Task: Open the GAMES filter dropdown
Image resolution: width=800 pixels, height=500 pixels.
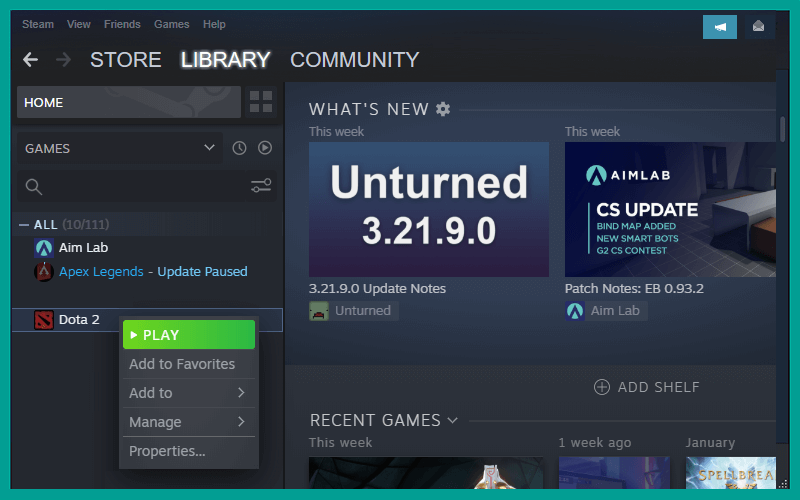Action: click(x=120, y=148)
